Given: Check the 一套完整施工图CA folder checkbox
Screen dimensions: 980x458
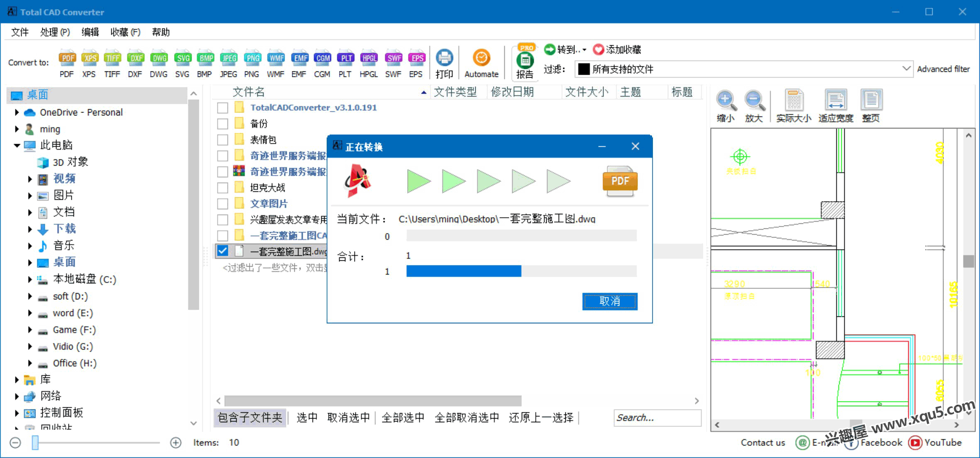Looking at the screenshot, I should coord(222,236).
